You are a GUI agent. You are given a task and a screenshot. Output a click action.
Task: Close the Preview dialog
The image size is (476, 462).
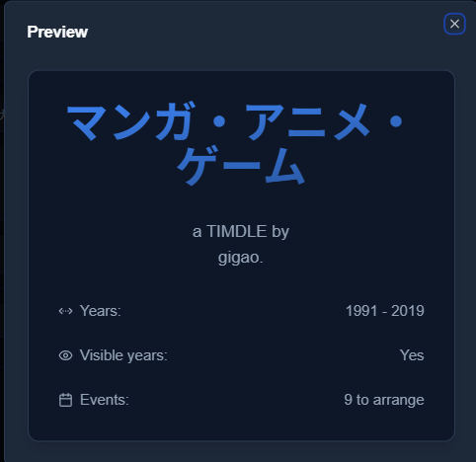click(x=454, y=24)
